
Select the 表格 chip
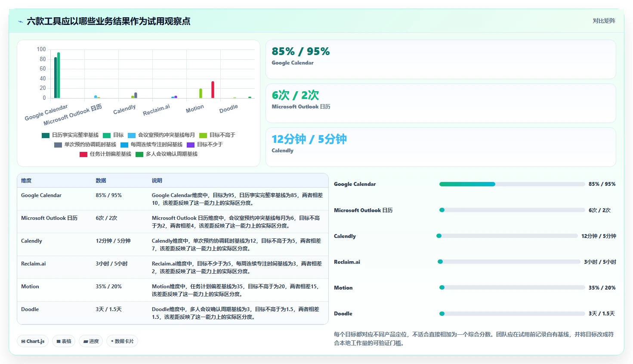[64, 341]
